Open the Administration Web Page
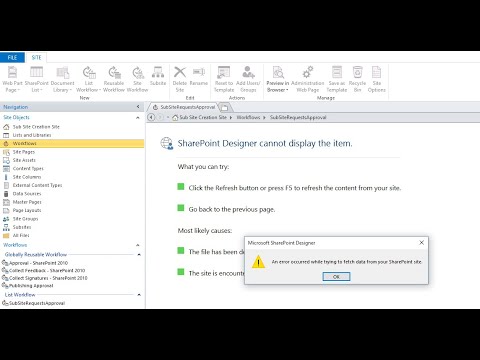The height and width of the screenshot is (360, 480). click(x=308, y=79)
